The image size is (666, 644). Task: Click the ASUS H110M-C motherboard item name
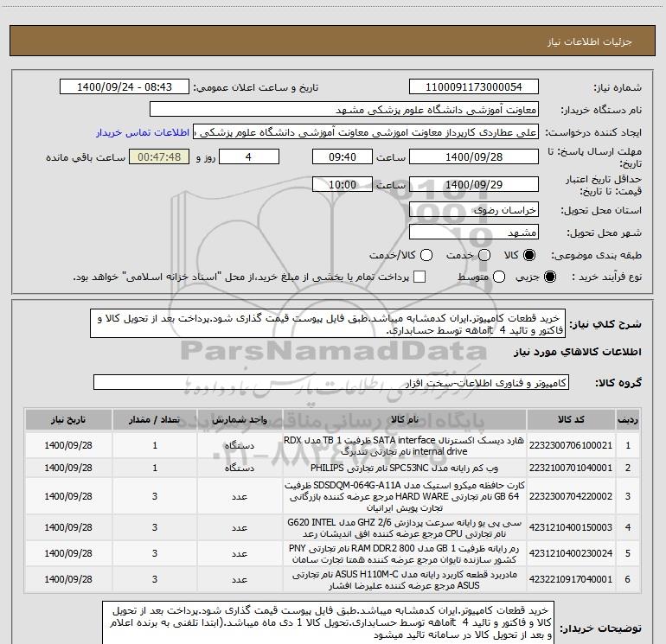pos(405,579)
